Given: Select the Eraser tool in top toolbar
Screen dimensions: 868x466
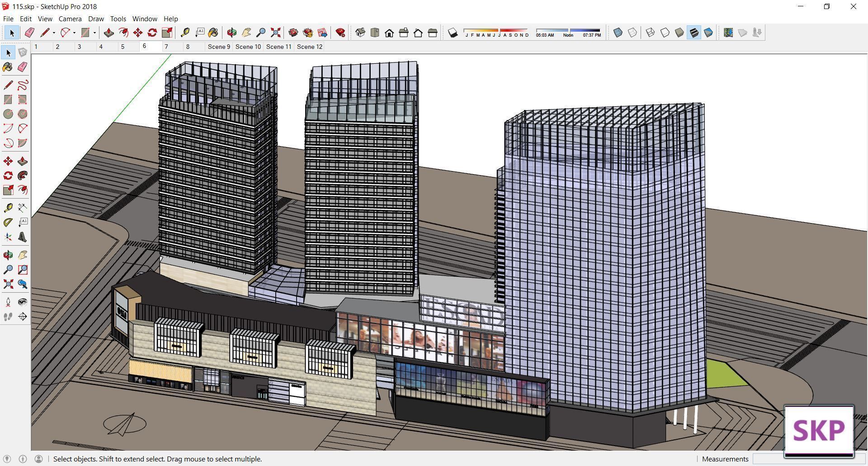Looking at the screenshot, I should click(x=29, y=33).
